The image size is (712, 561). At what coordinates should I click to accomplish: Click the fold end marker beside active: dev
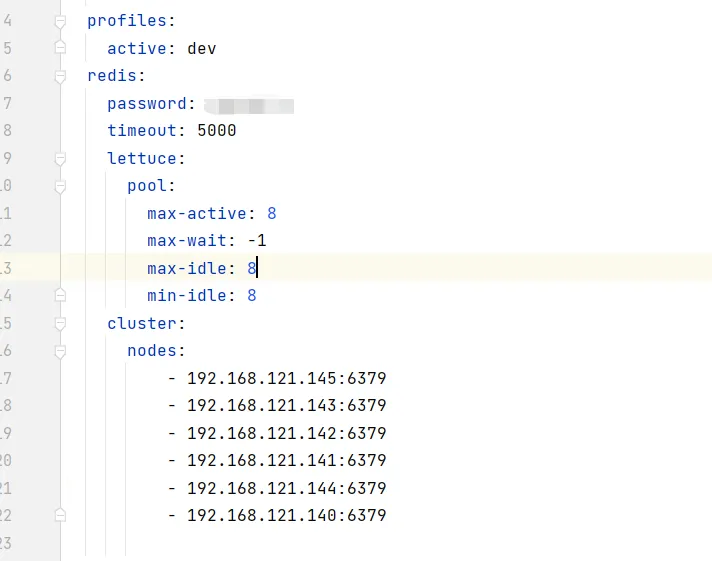point(60,48)
